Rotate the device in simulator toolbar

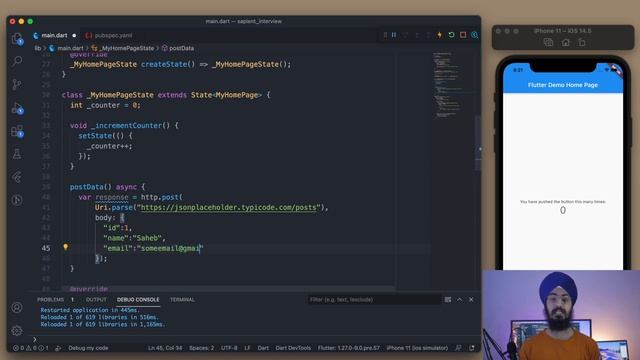[582, 42]
